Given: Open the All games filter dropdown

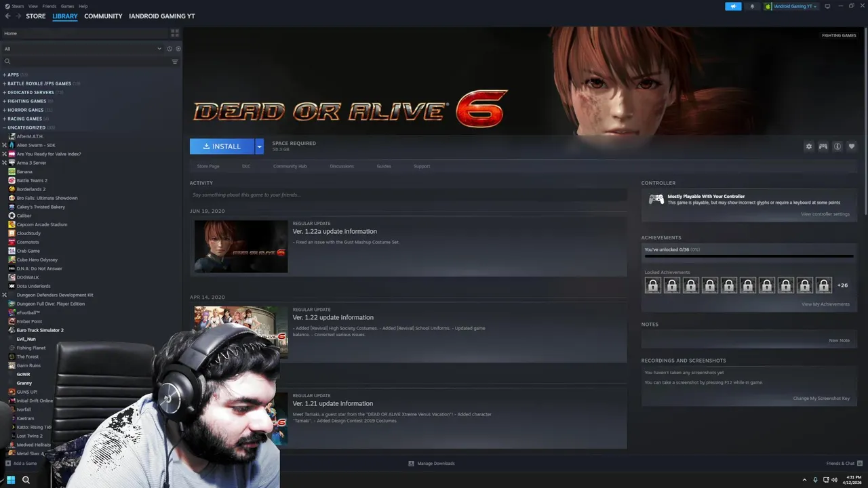Looking at the screenshot, I should click(x=83, y=49).
